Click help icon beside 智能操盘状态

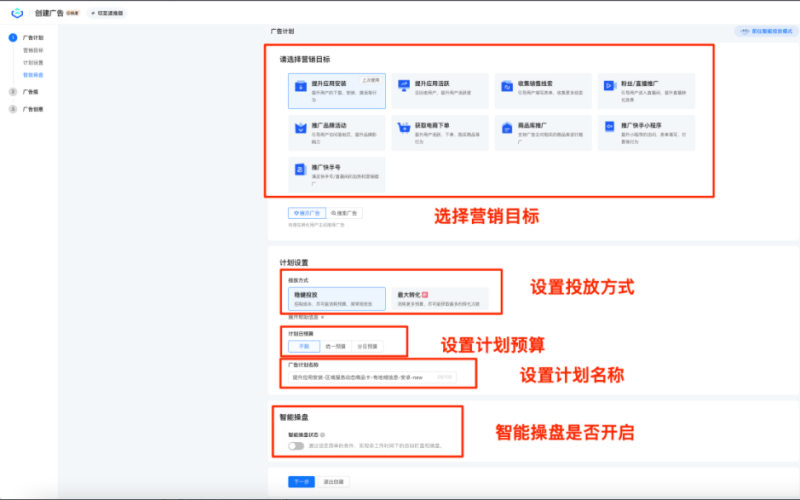coord(322,435)
